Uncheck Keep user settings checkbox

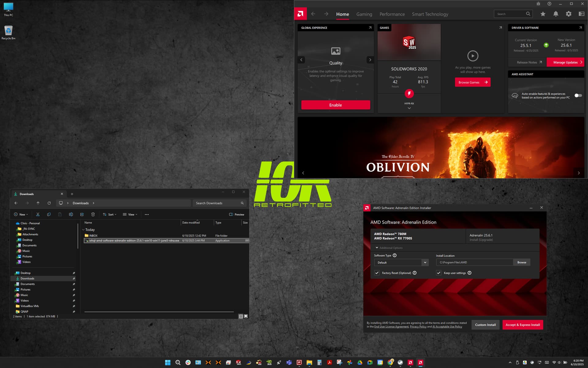click(439, 273)
